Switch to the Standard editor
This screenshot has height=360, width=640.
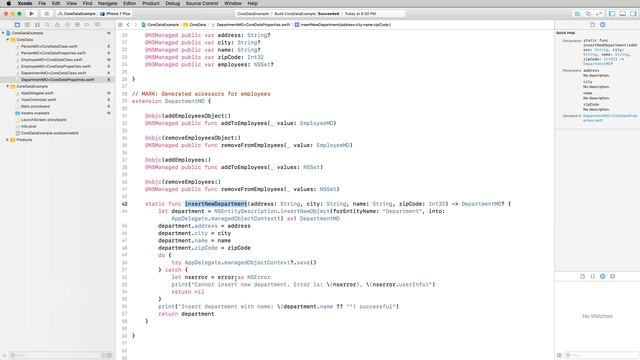[578, 14]
